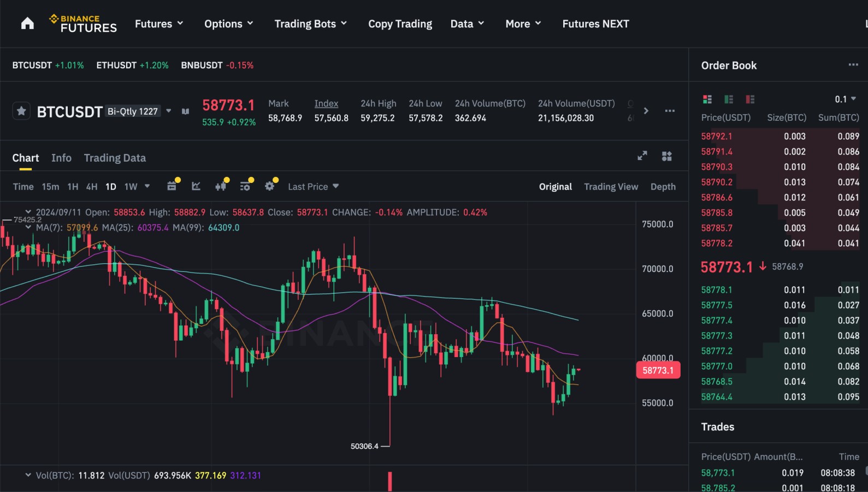Open the More dropdown menu
This screenshot has height=492, width=868.
point(523,23)
